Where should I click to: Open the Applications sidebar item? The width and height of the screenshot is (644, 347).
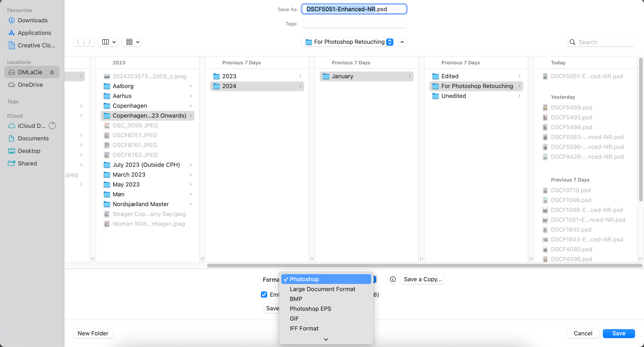34,33
